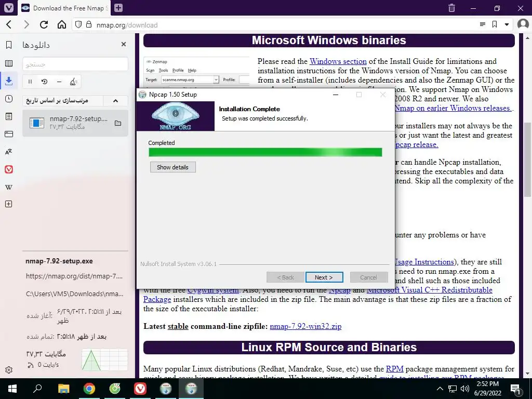Open the user profile avatar
The width and height of the screenshot is (532, 399).
tap(523, 24)
